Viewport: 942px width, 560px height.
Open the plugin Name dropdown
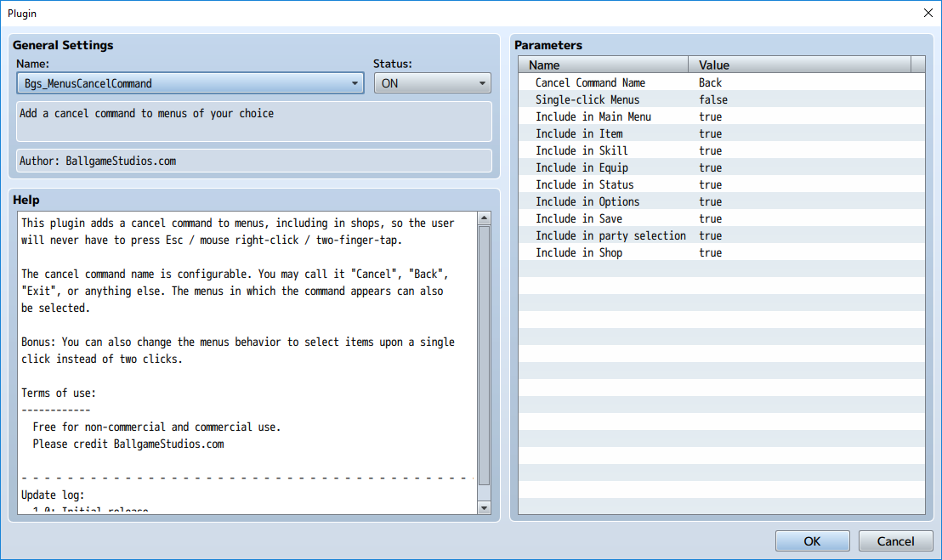(x=190, y=83)
